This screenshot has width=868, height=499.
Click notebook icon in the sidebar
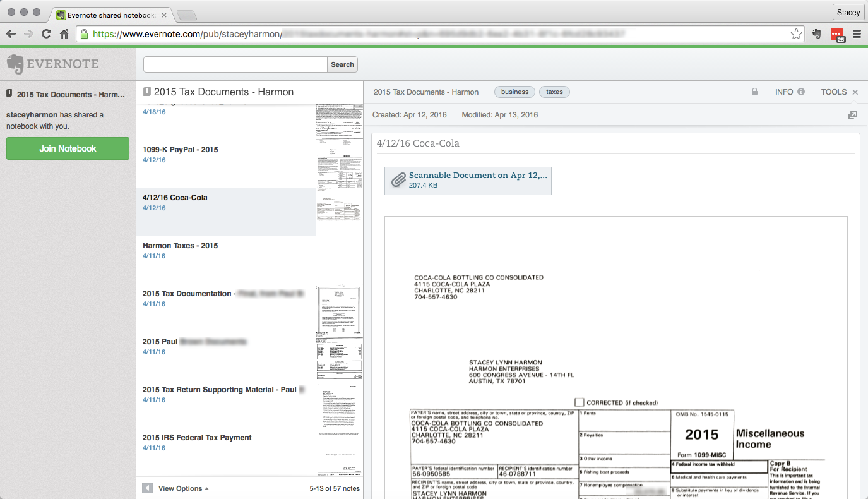9,93
